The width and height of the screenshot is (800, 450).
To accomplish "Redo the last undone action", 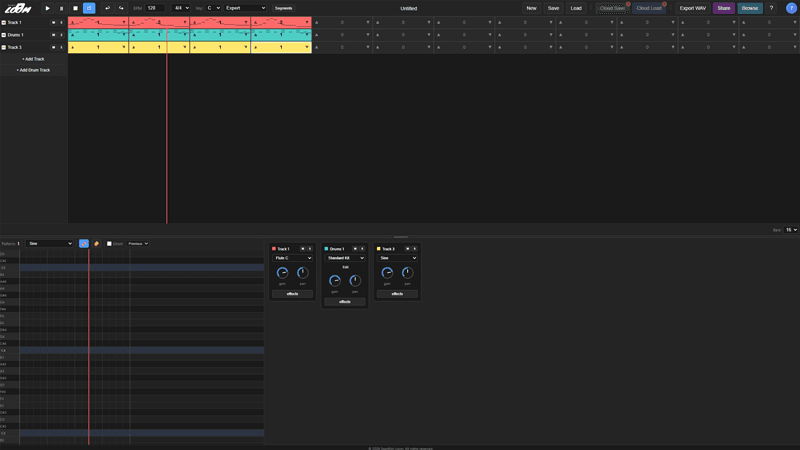I will (x=121, y=8).
